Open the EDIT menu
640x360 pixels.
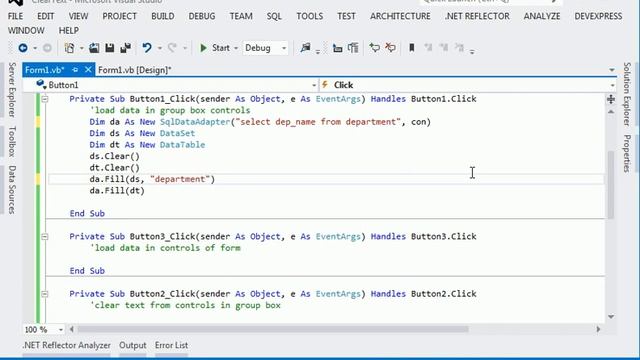pyautogui.click(x=45, y=16)
